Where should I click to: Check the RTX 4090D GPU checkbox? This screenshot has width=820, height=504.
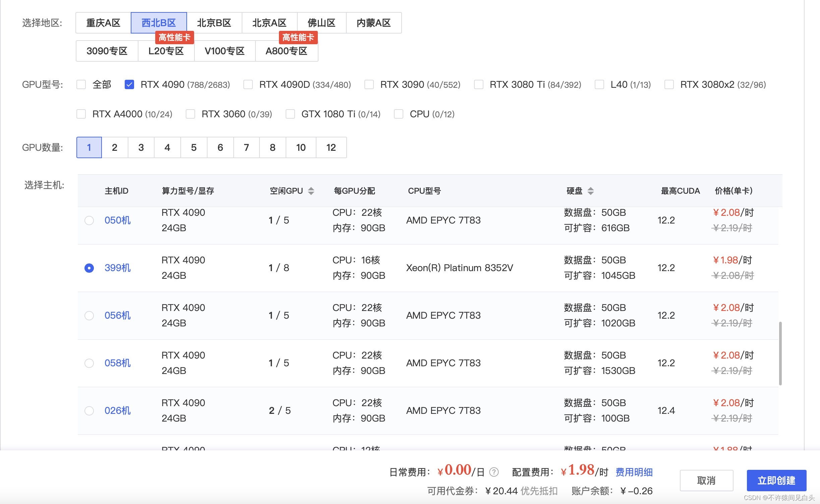click(x=248, y=84)
